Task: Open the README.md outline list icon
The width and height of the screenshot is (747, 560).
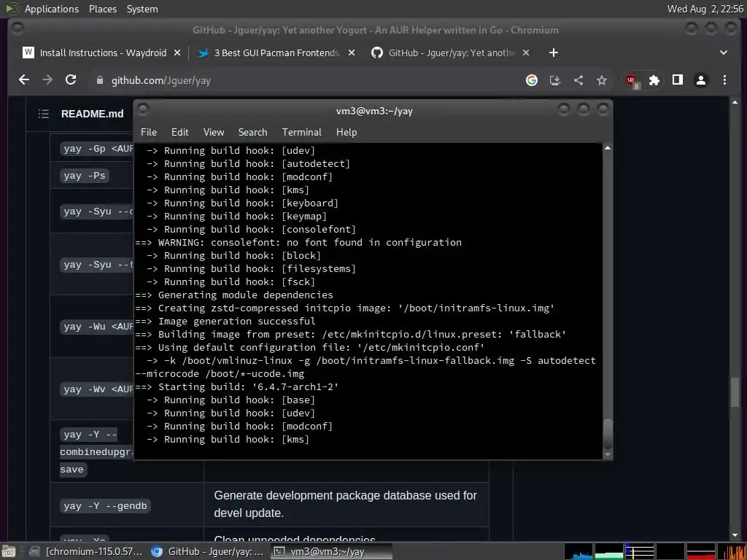Action: tap(44, 114)
